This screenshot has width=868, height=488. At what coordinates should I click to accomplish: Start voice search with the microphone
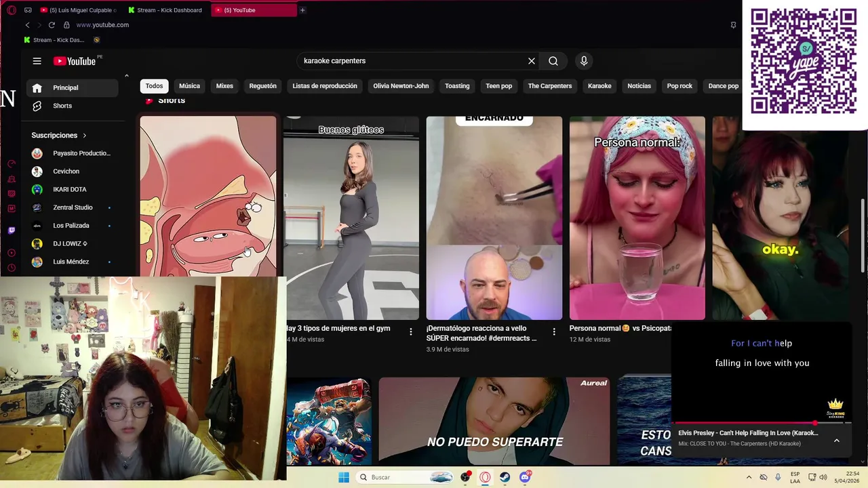tap(584, 61)
